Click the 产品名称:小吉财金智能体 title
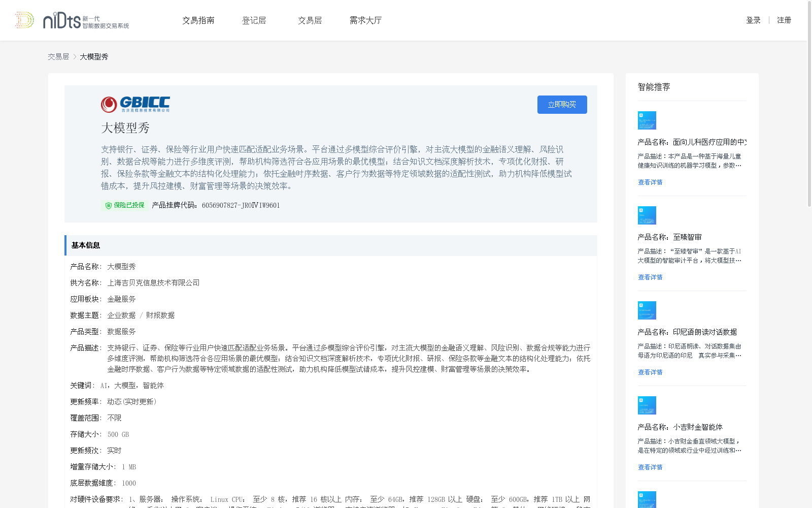This screenshot has height=508, width=812. [x=680, y=427]
